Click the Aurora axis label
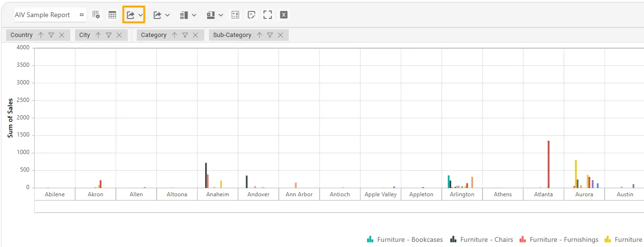 (584, 194)
